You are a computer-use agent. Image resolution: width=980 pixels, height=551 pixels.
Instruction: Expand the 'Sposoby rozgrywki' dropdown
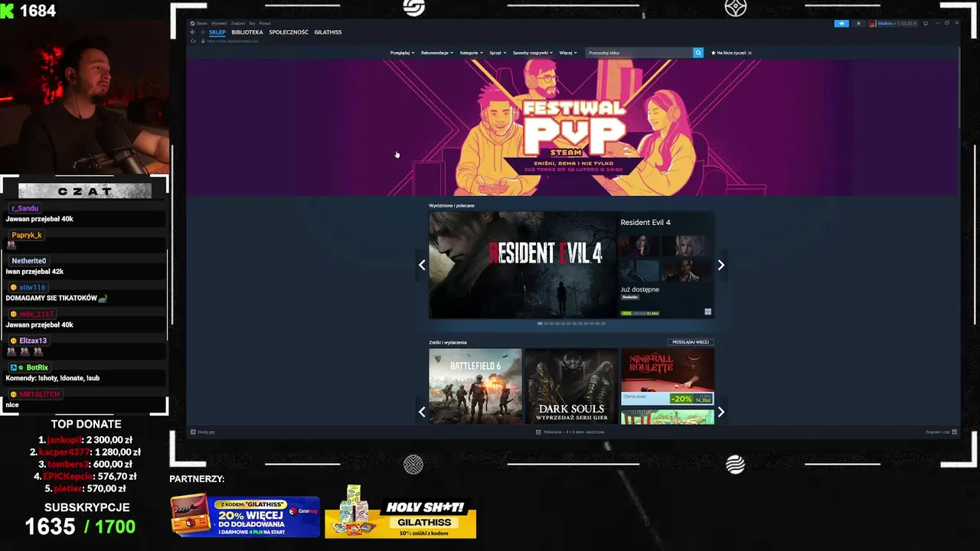[x=533, y=53]
